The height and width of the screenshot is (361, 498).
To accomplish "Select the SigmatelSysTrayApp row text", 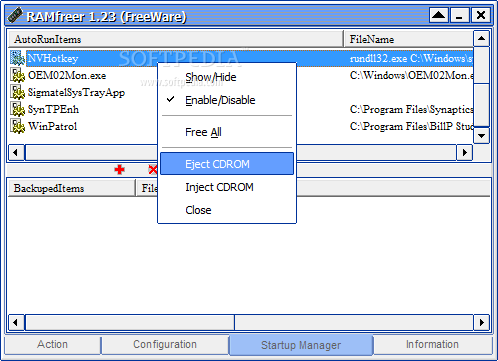I will click(x=76, y=93).
